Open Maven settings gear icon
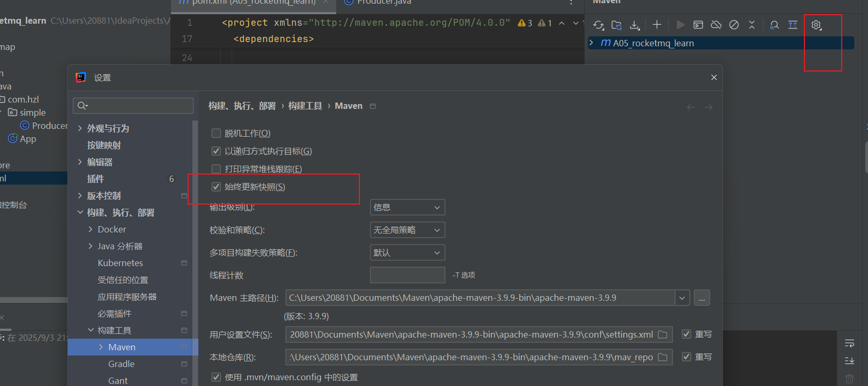868x386 pixels. coord(816,25)
